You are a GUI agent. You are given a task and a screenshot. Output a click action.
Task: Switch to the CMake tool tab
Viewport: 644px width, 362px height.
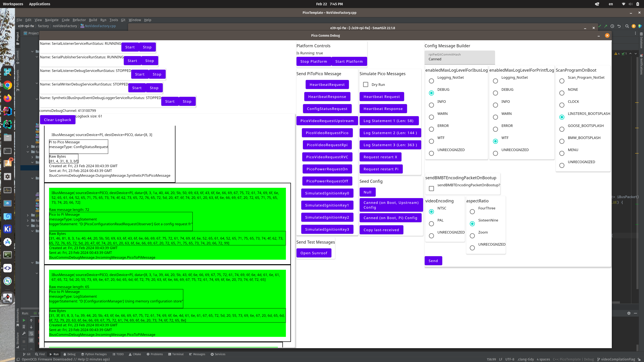point(135,354)
